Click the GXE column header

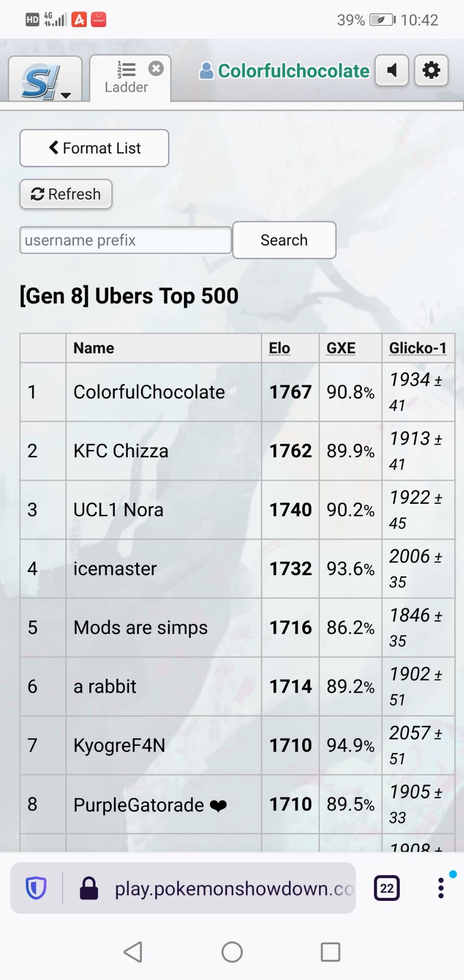(x=340, y=348)
